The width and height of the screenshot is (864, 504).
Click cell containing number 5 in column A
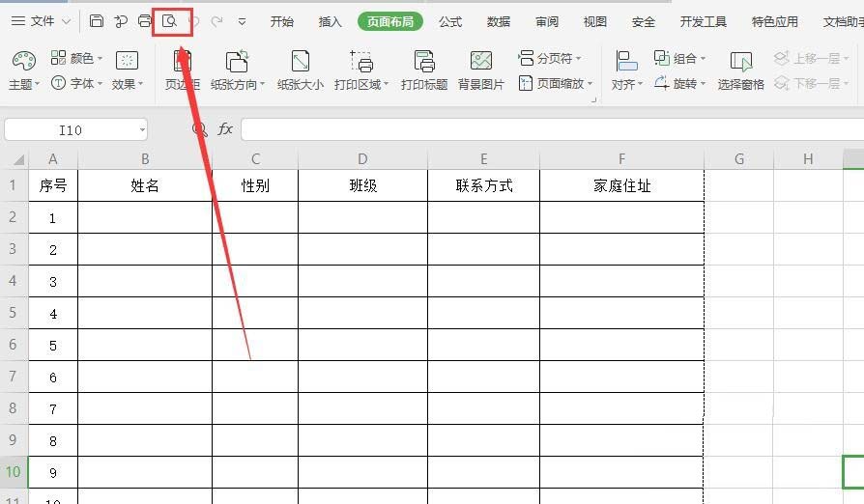53,346
